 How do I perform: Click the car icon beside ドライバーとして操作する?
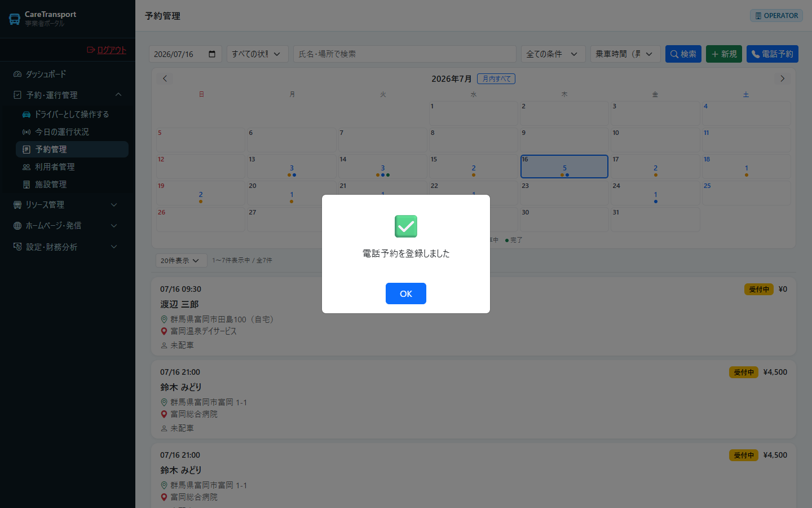[27, 114]
